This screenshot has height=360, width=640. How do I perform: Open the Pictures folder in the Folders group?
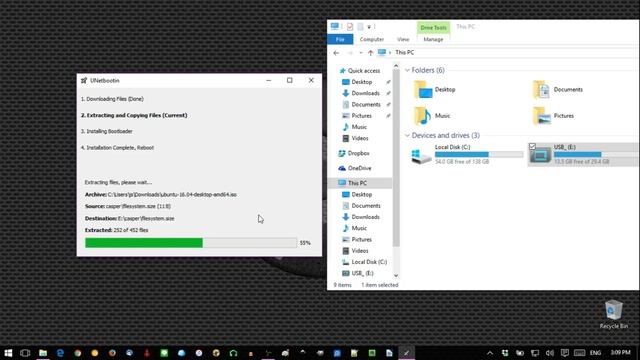553,116
